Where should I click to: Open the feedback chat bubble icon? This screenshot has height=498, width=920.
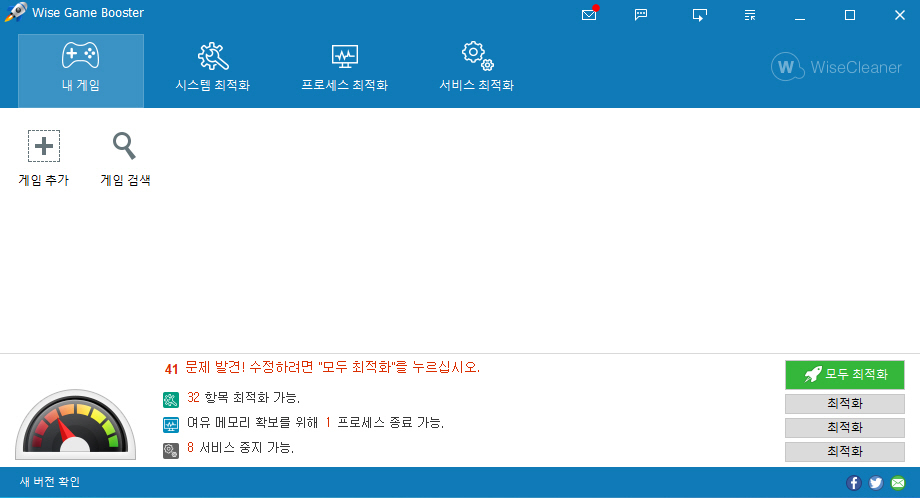click(641, 15)
